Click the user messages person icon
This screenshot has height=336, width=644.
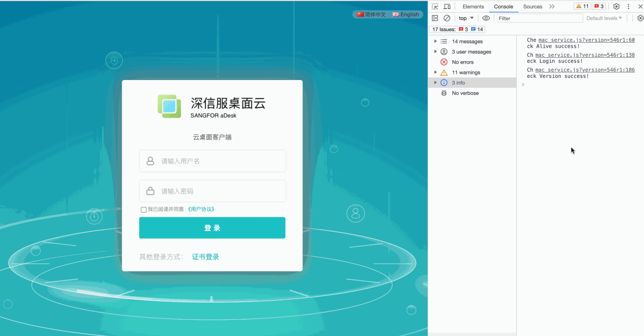click(x=444, y=52)
